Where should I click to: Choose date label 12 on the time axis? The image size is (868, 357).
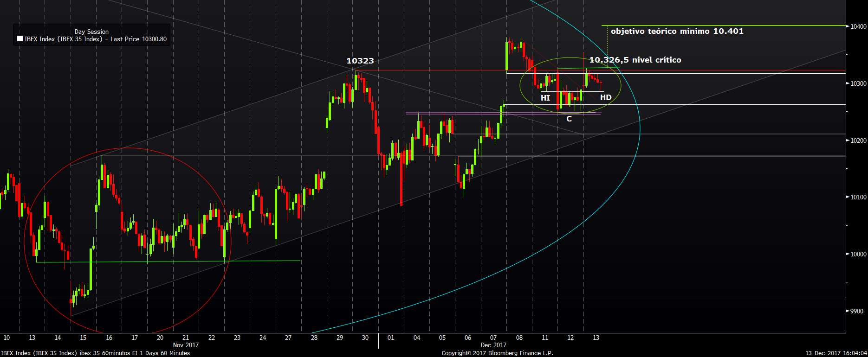click(570, 338)
